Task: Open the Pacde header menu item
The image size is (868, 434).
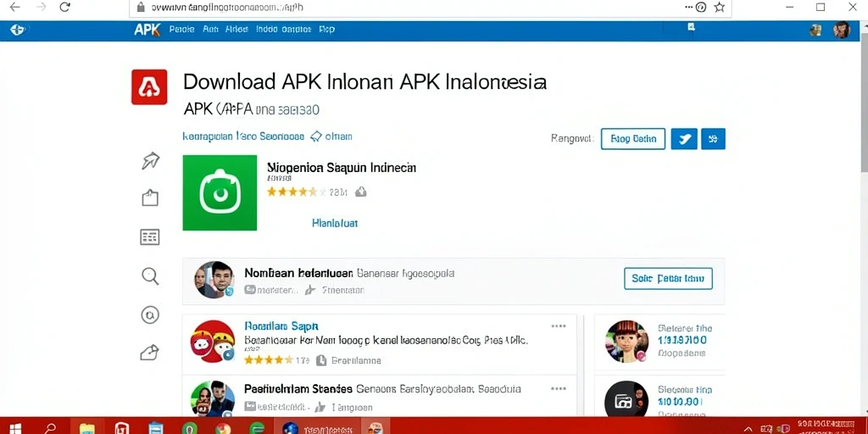Action: coord(181,30)
